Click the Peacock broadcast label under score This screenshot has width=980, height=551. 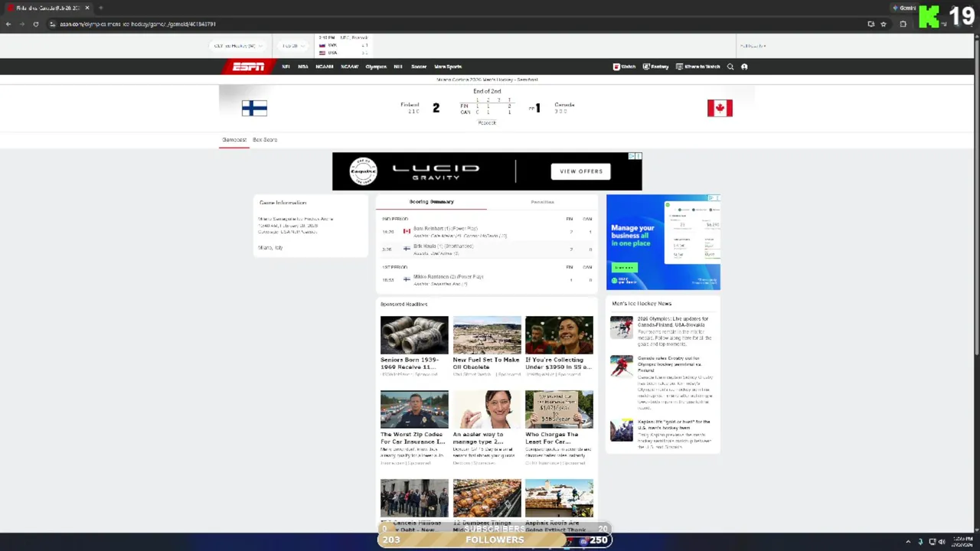click(487, 122)
